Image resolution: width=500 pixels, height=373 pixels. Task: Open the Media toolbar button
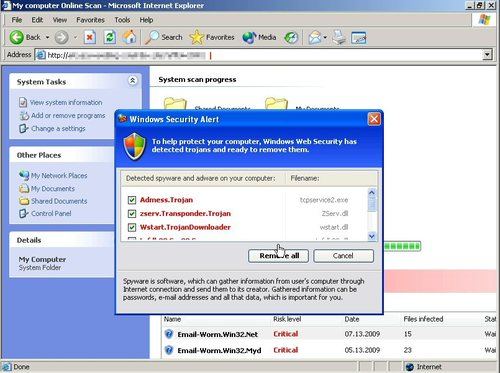point(259,37)
